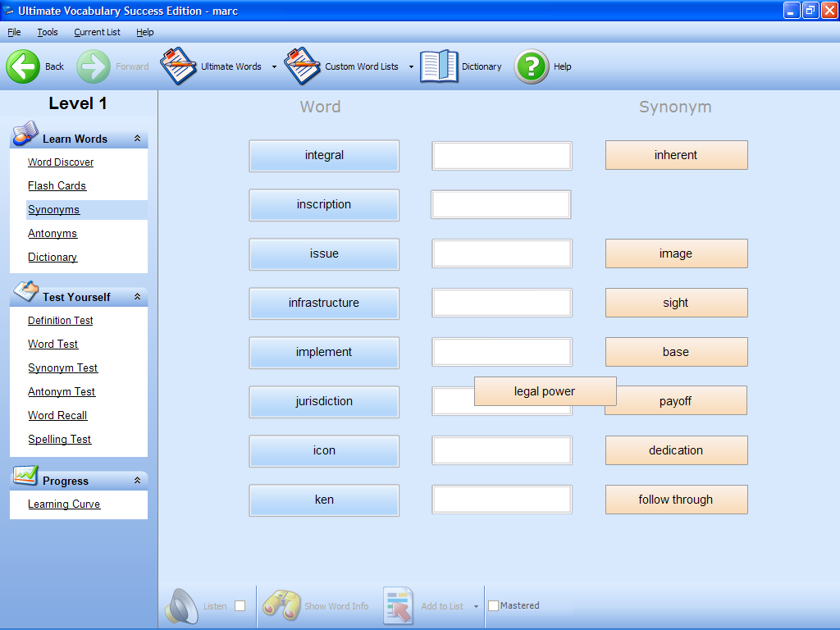Viewport: 840px width, 630px height.
Task: Select the Synonyms link
Action: (x=53, y=209)
